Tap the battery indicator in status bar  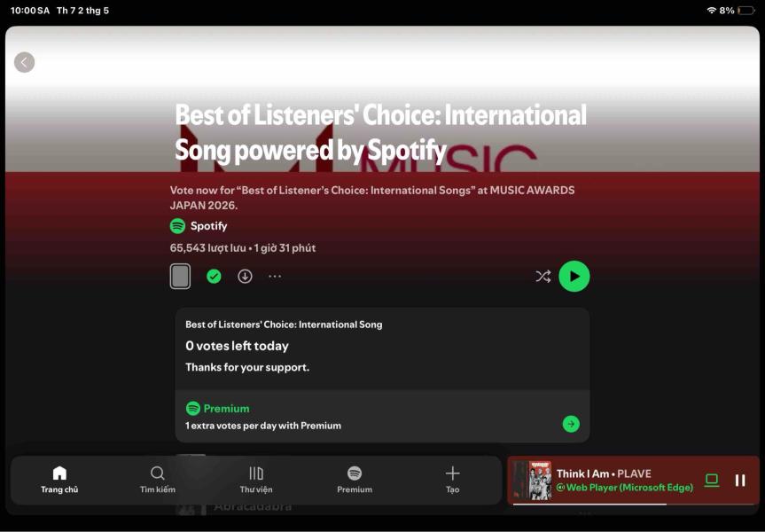[746, 11]
